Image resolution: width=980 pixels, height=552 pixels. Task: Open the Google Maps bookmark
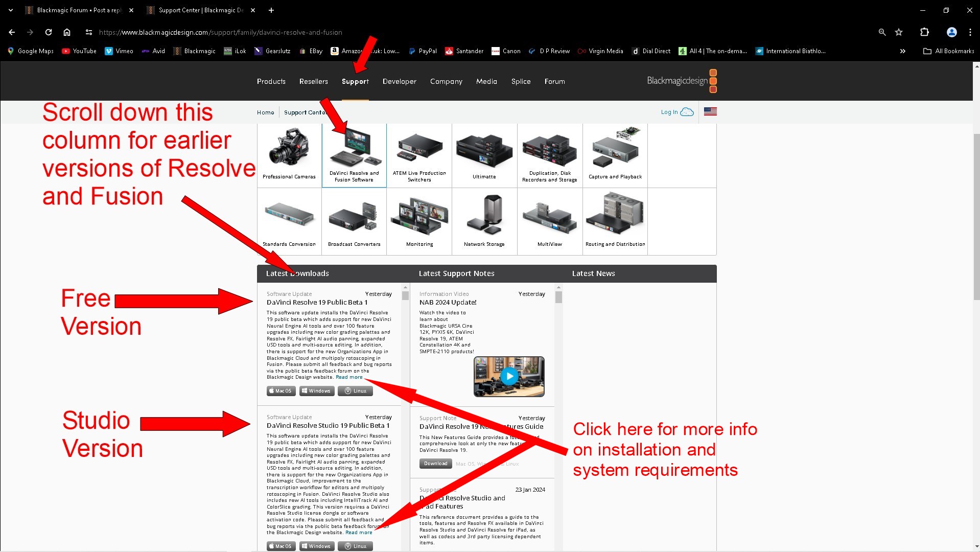pos(31,51)
